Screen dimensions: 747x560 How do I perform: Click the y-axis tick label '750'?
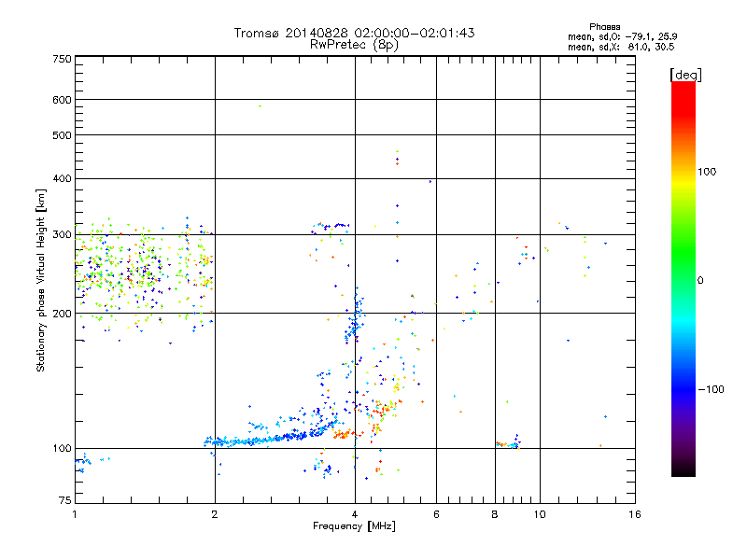click(62, 59)
